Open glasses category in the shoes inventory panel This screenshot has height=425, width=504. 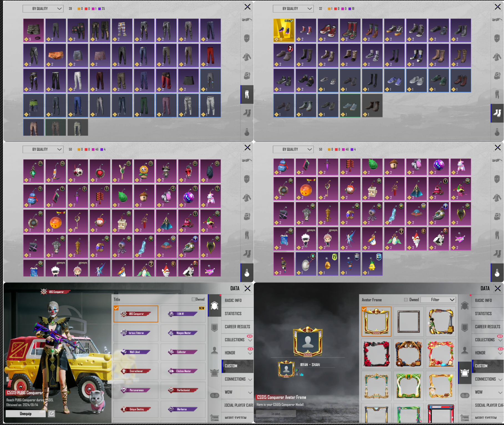[497, 20]
